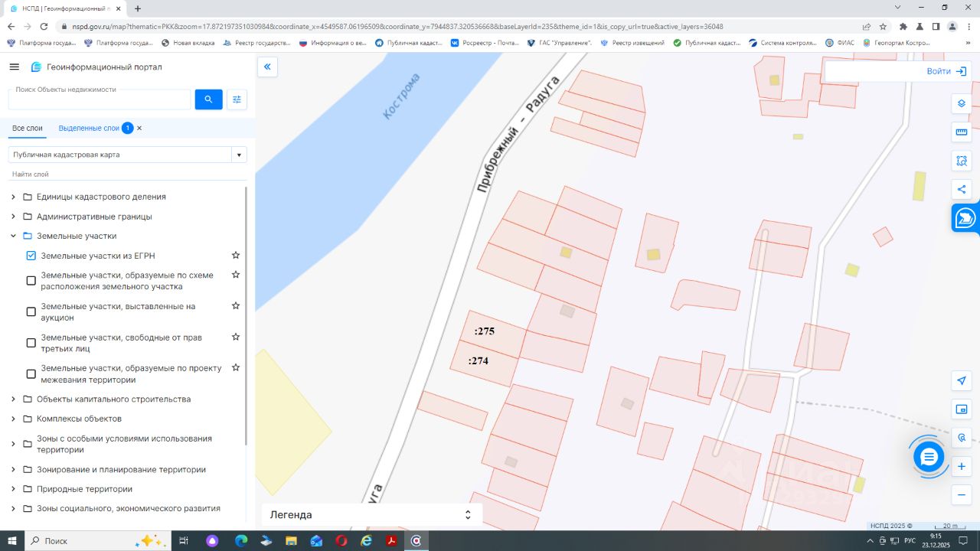This screenshot has width=980, height=551.
Task: Star the 'свободные от прав третьих лиц' layer
Action: [236, 337]
